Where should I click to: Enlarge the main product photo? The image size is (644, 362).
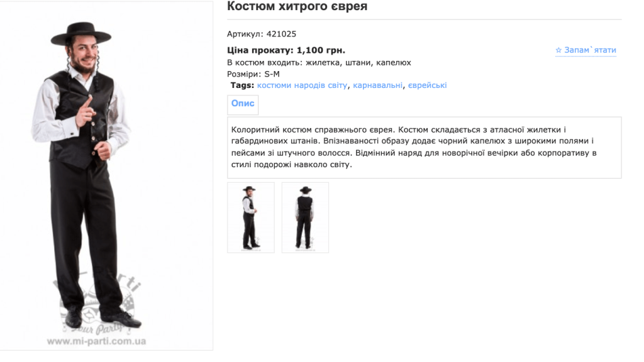[106, 177]
